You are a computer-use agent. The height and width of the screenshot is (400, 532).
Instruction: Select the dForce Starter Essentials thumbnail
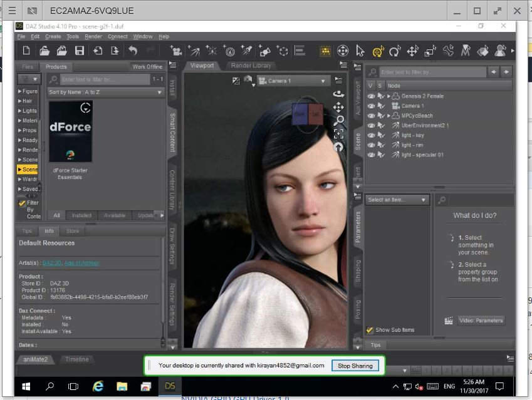click(x=71, y=131)
